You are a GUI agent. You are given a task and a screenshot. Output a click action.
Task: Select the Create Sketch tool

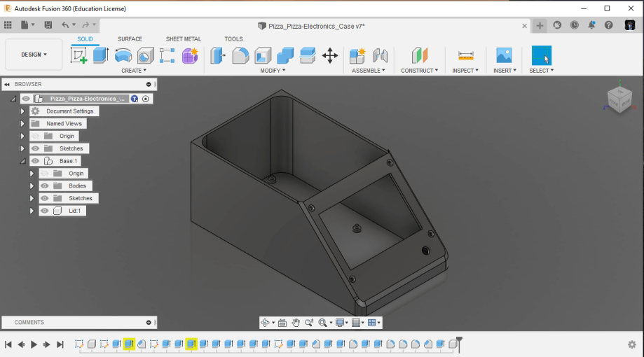(79, 55)
